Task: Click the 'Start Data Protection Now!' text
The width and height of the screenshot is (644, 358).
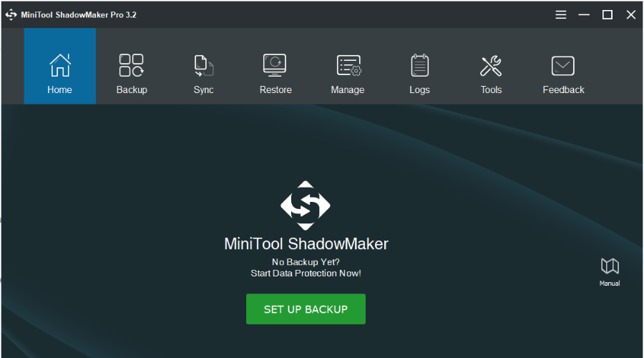Action: point(306,274)
